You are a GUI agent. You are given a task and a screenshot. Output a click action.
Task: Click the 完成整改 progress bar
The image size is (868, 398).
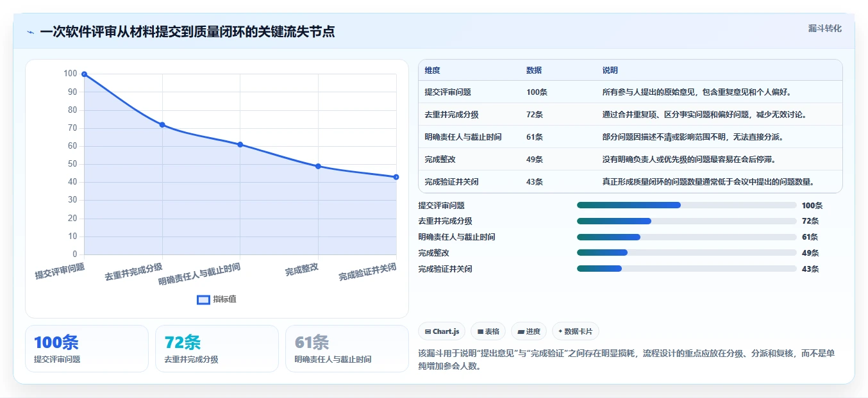687,253
